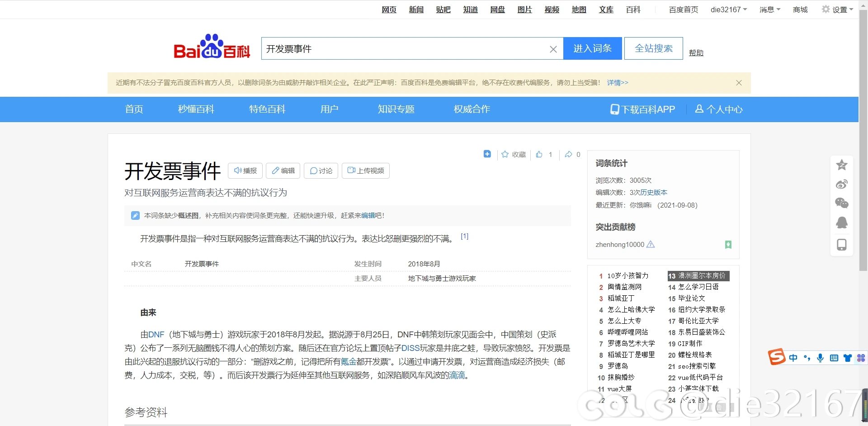Click the 收藏 star icon
This screenshot has height=426, width=868.
pos(505,154)
